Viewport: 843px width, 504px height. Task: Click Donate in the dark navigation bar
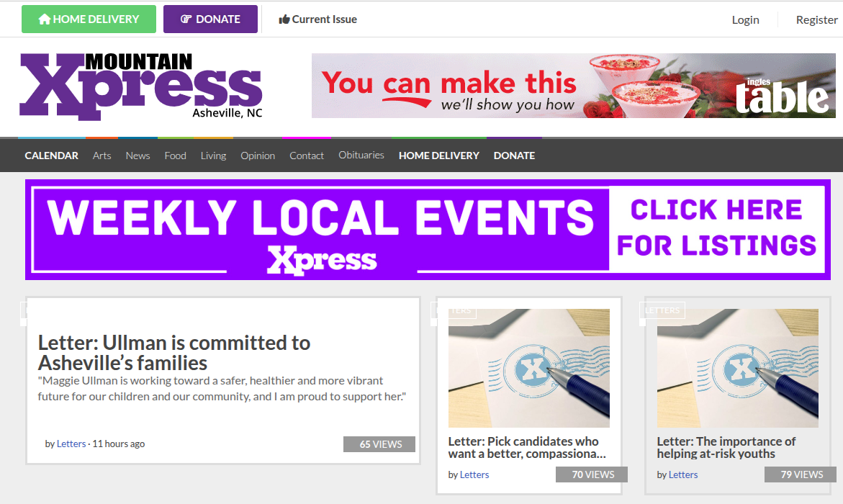[514, 156]
